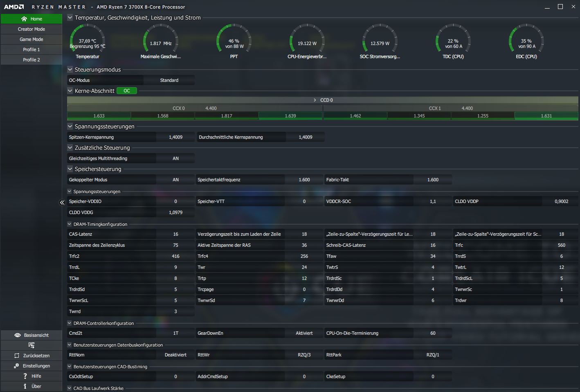580x392 pixels.
Task: Expand the CCD 0 chevron
Action: point(315,100)
